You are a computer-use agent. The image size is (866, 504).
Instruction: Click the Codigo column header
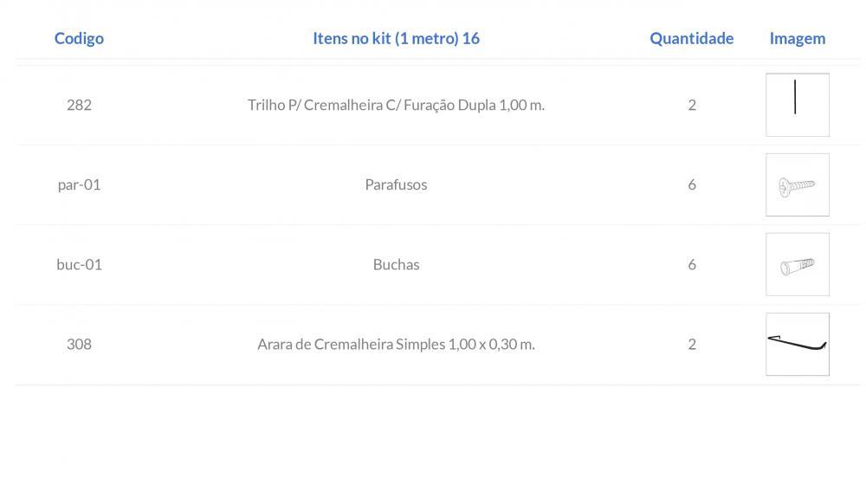pyautogui.click(x=79, y=39)
